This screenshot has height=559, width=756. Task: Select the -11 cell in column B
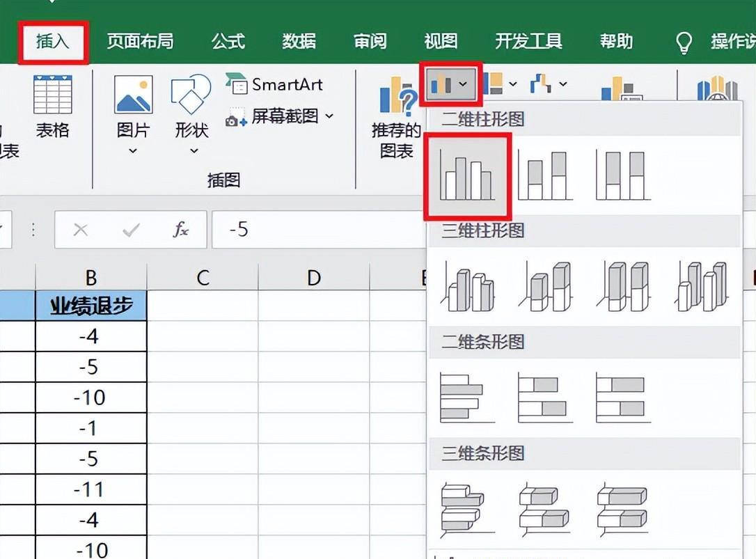[91, 489]
